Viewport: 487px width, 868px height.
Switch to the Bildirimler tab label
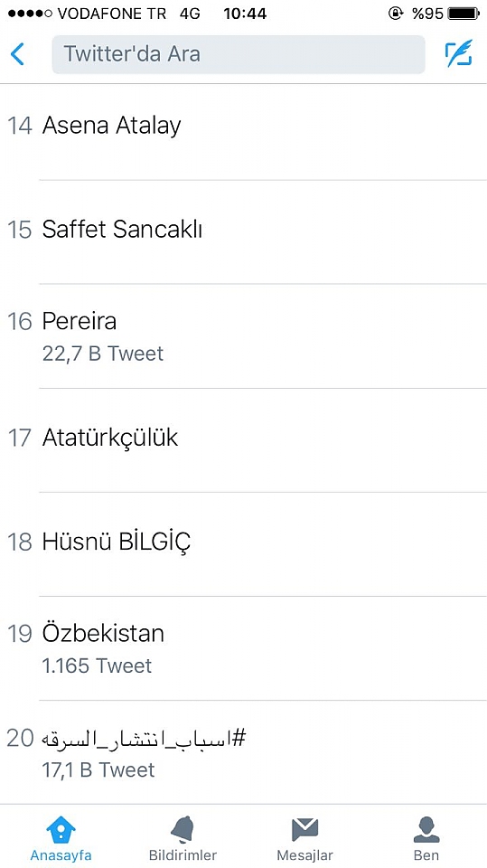183,855
